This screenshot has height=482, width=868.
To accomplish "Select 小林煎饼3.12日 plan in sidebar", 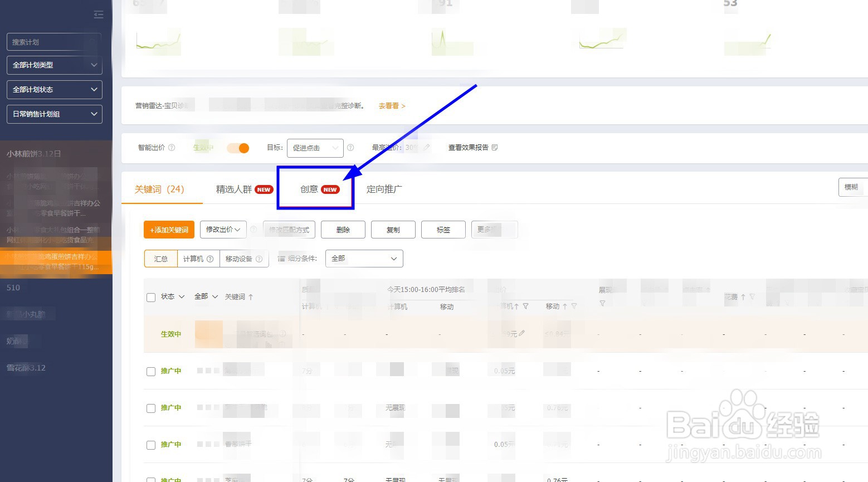I will [x=34, y=154].
